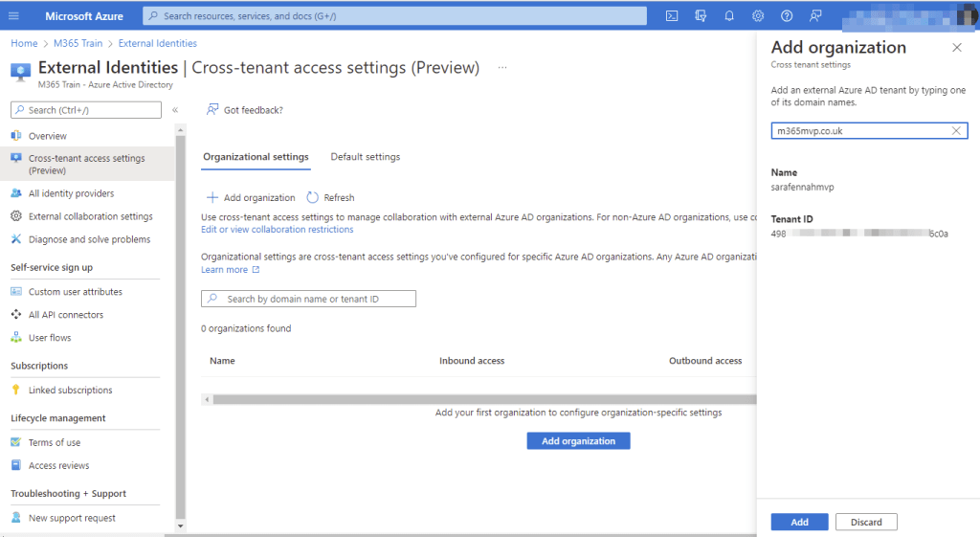Clear the m365mvp.co.uk domain text field
The image size is (980, 537).
point(956,131)
